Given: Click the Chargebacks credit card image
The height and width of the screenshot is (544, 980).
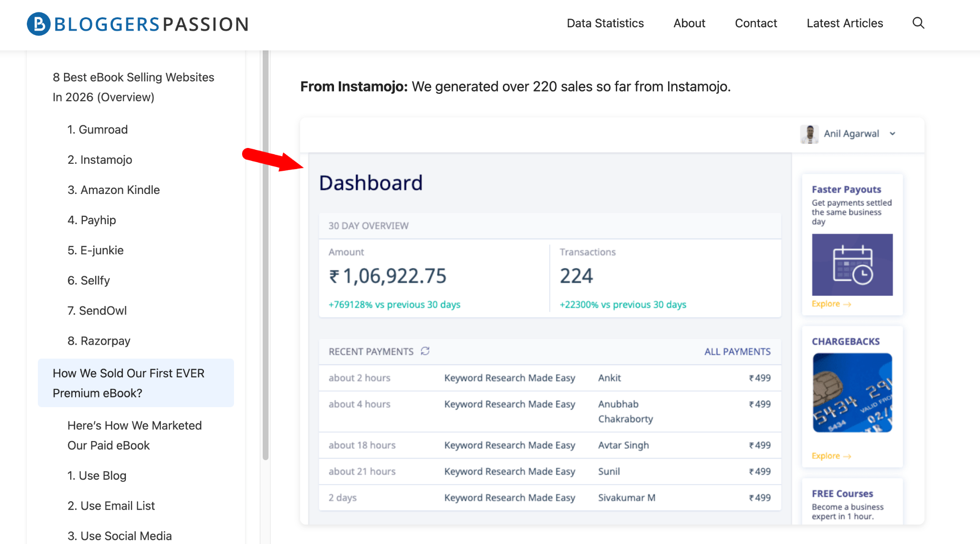Looking at the screenshot, I should (x=852, y=393).
